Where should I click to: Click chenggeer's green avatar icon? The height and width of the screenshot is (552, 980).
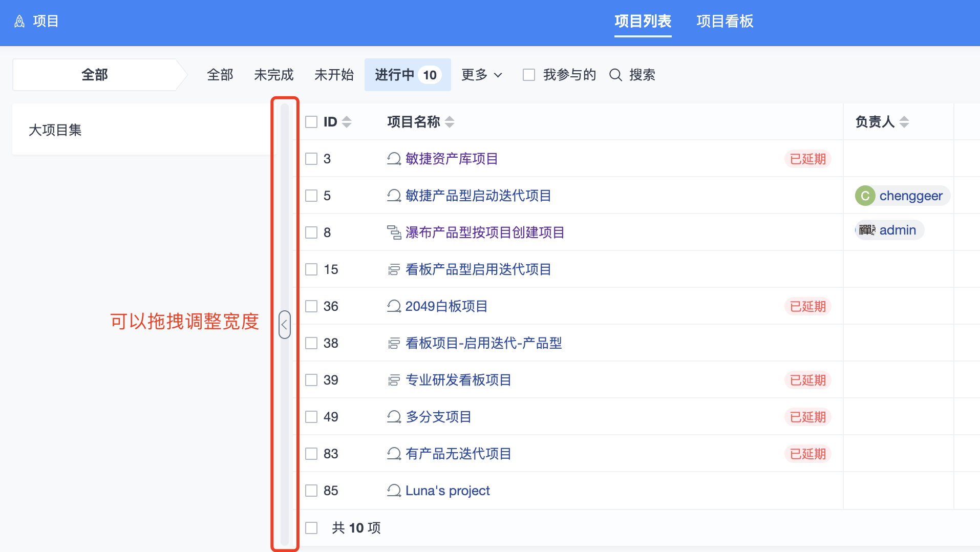pyautogui.click(x=865, y=196)
